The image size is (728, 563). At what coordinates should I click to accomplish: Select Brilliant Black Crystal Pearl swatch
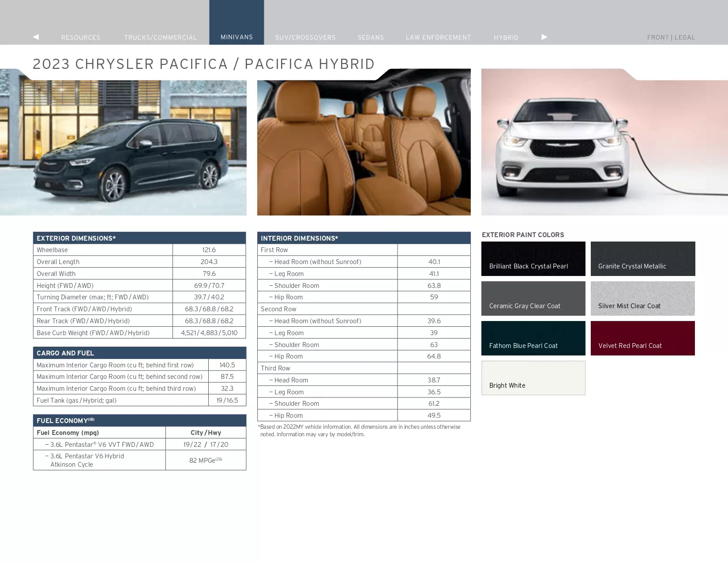533,259
